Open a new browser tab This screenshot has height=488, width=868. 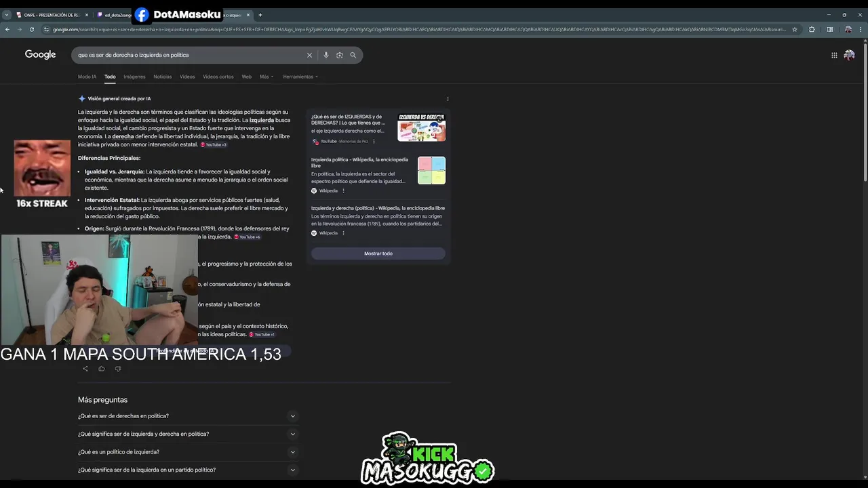(x=260, y=15)
